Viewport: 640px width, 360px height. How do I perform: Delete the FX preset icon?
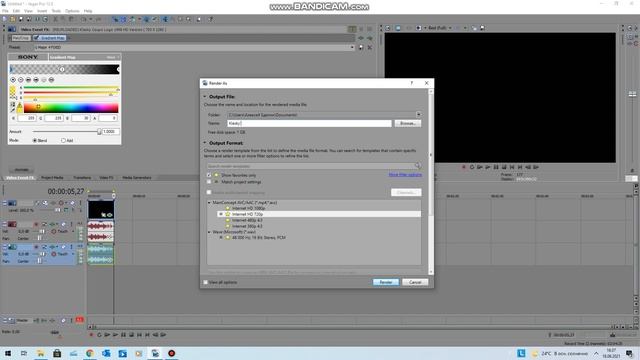click(x=369, y=47)
